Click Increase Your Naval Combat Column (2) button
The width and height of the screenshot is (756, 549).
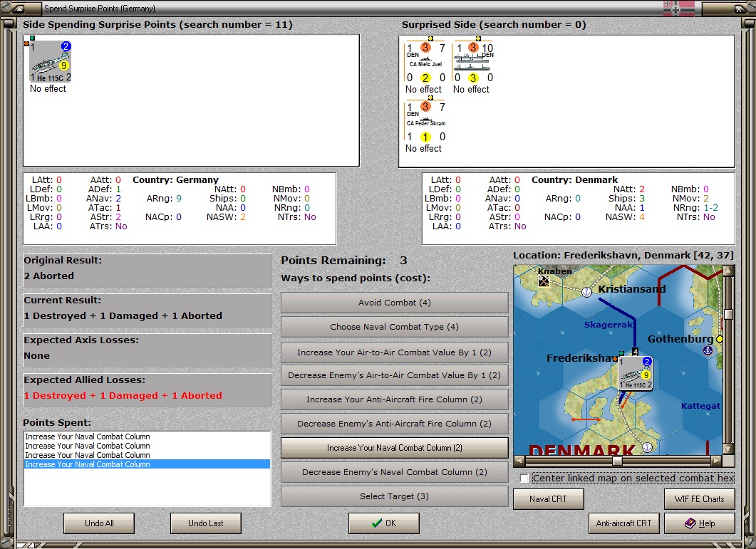(x=395, y=448)
